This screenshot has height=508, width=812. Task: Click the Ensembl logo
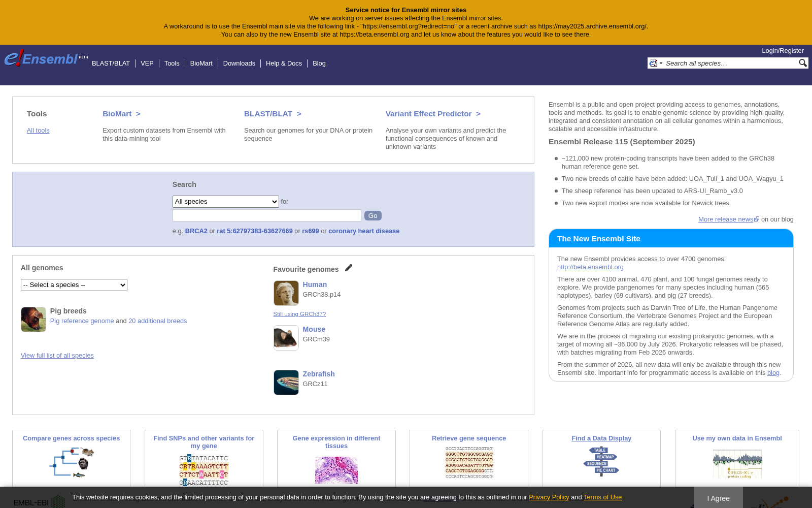47,58
